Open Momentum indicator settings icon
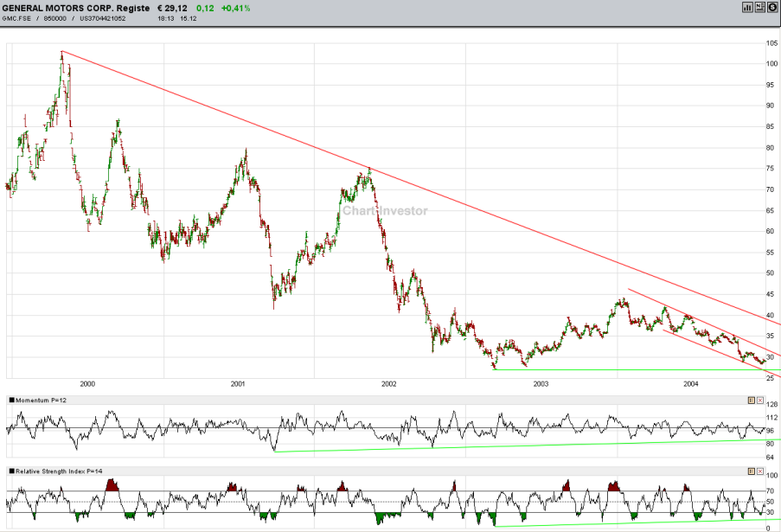Viewport: 781px width, 532px height. point(751,400)
